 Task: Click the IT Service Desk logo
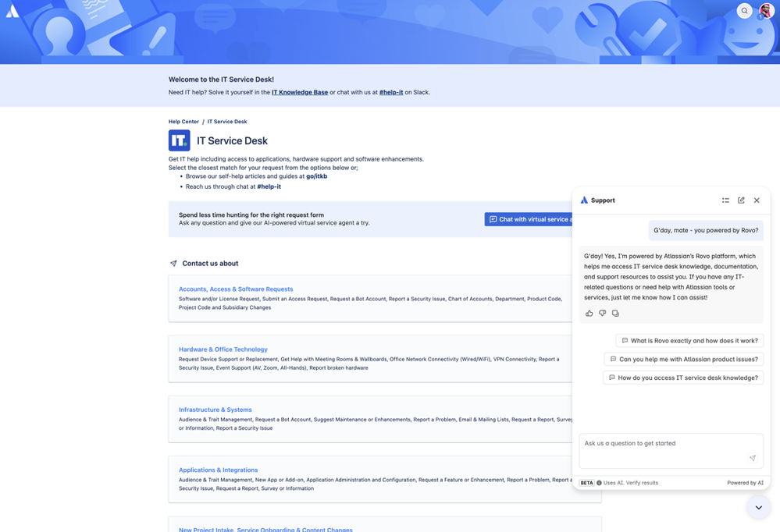[x=179, y=140]
